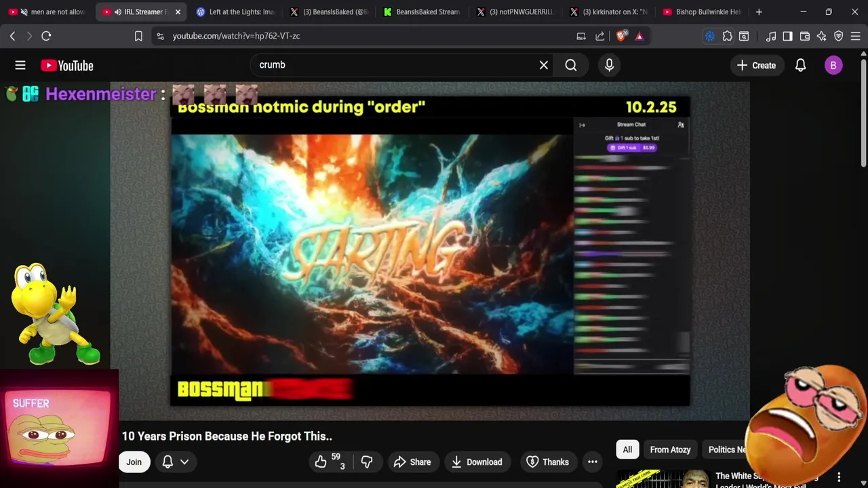This screenshot has height=488, width=868.
Task: Go forward in browser history
Action: point(29,36)
